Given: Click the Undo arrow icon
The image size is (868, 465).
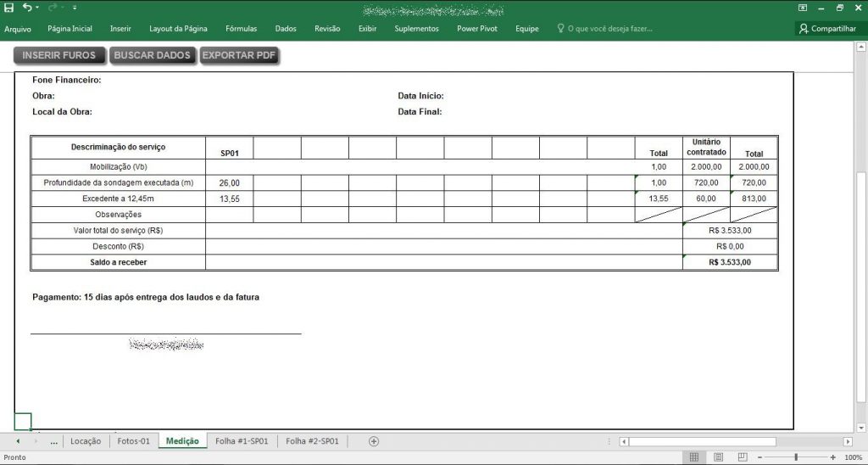Looking at the screenshot, I should pos(27,8).
